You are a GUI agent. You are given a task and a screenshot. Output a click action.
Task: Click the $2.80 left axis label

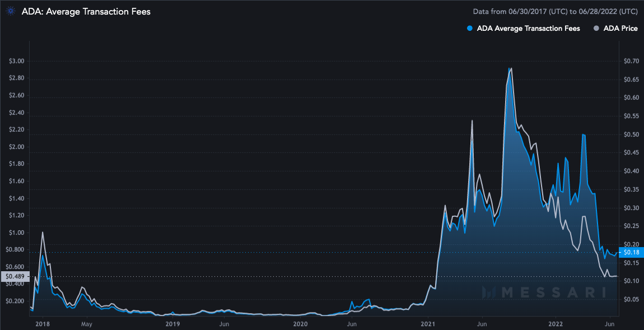pos(16,78)
